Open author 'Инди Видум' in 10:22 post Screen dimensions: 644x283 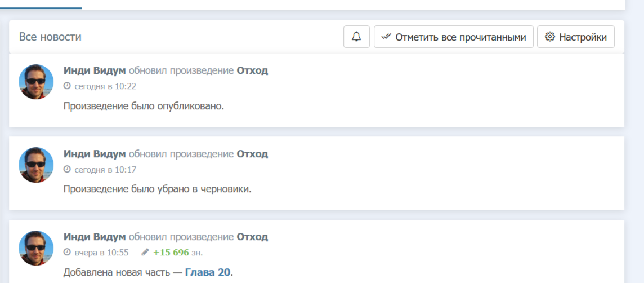click(95, 70)
